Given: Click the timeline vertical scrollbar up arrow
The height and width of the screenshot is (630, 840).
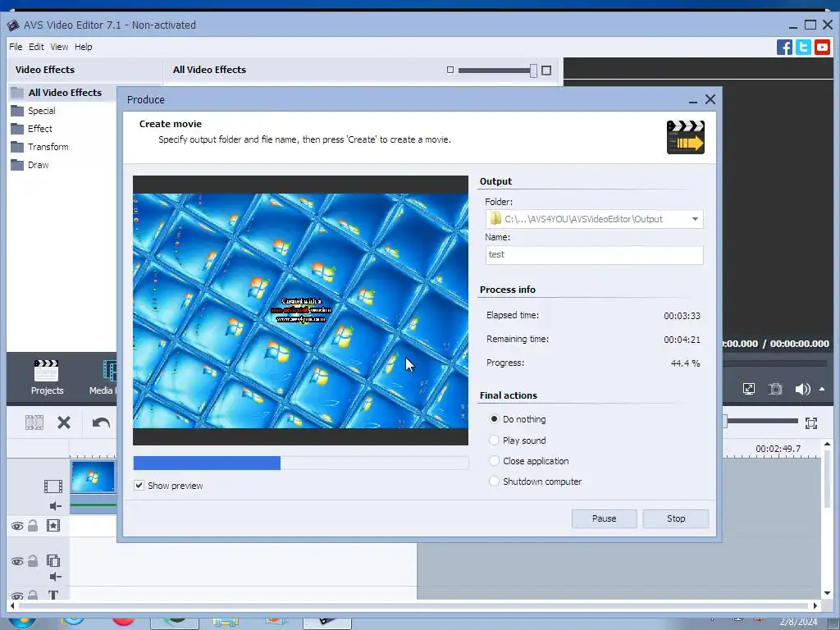Looking at the screenshot, I should pyautogui.click(x=827, y=444).
